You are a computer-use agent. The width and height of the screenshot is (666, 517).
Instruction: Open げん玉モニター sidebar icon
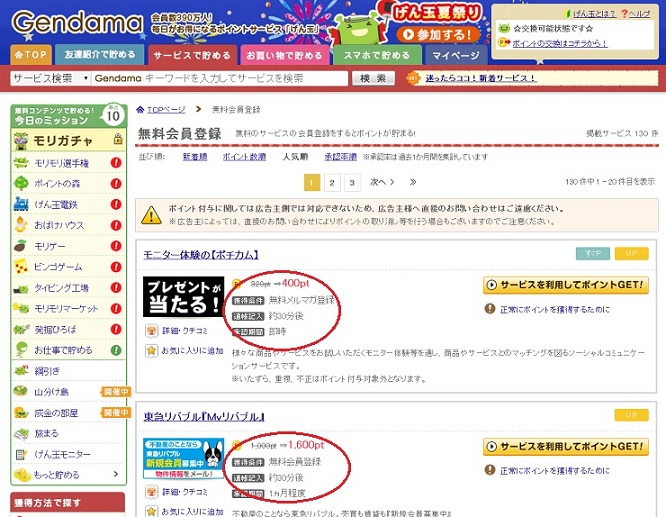click(20, 455)
